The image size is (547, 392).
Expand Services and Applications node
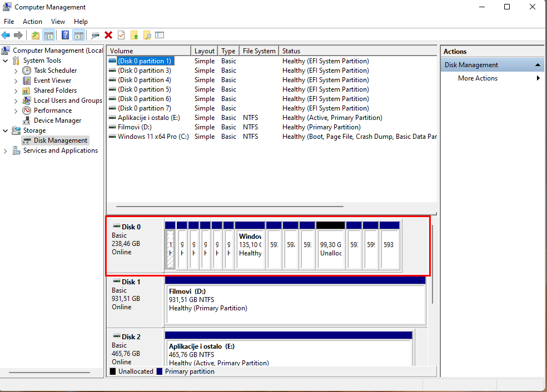coord(5,151)
